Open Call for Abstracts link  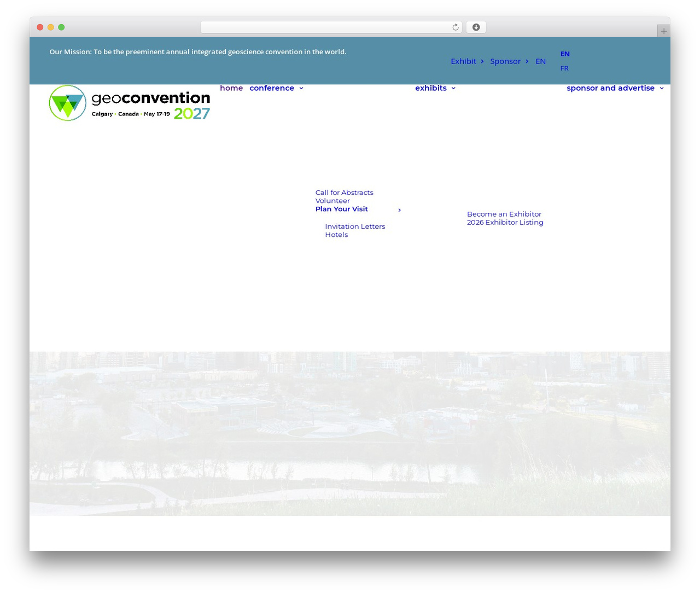tap(344, 193)
